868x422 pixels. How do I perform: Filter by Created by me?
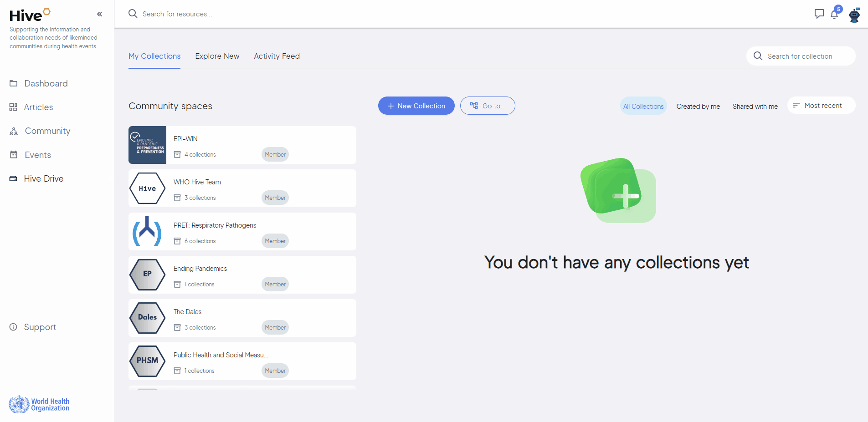698,106
